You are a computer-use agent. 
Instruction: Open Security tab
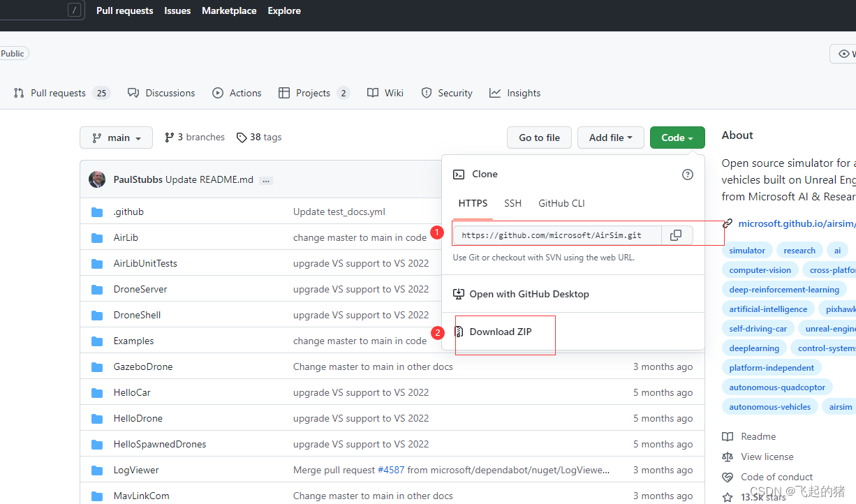pyautogui.click(x=447, y=93)
